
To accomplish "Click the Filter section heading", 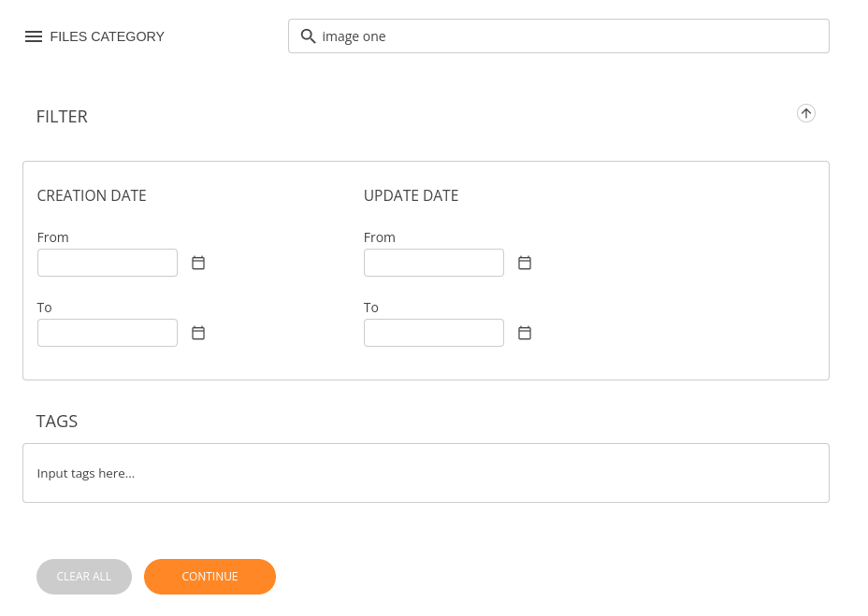I will (62, 117).
